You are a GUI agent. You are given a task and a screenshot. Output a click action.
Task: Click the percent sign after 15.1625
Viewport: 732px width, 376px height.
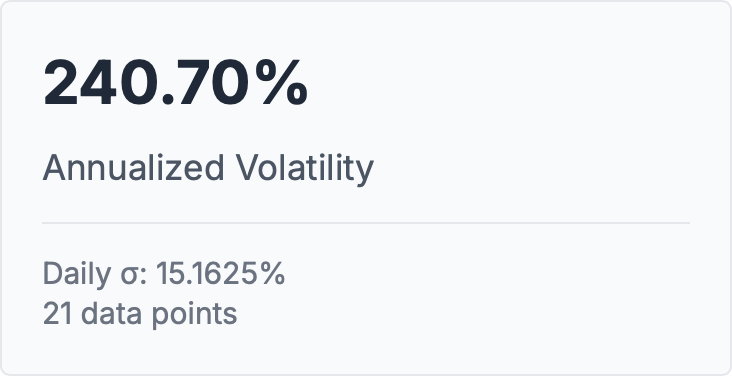point(273,273)
